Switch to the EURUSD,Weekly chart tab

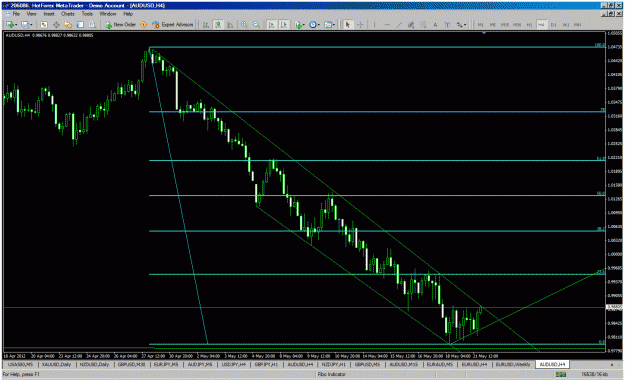point(513,364)
